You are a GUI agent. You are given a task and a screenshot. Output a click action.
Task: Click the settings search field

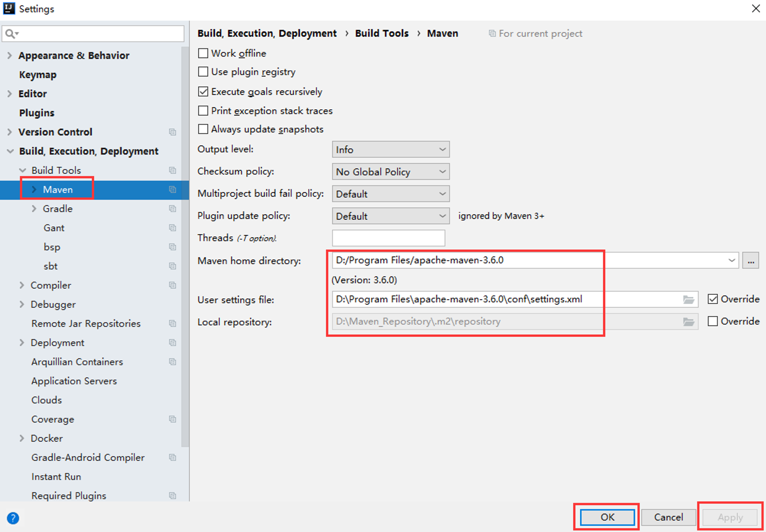93,34
